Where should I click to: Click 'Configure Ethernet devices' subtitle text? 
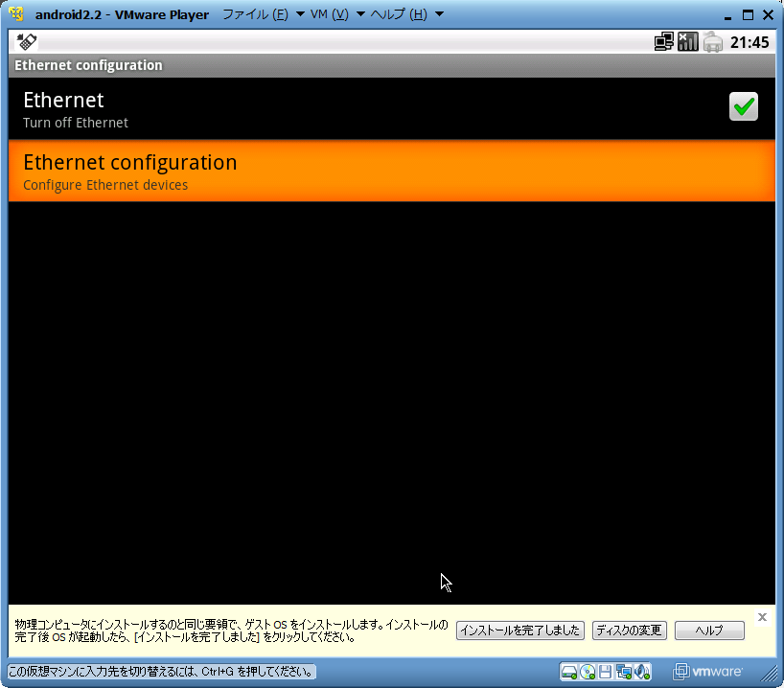tap(105, 185)
